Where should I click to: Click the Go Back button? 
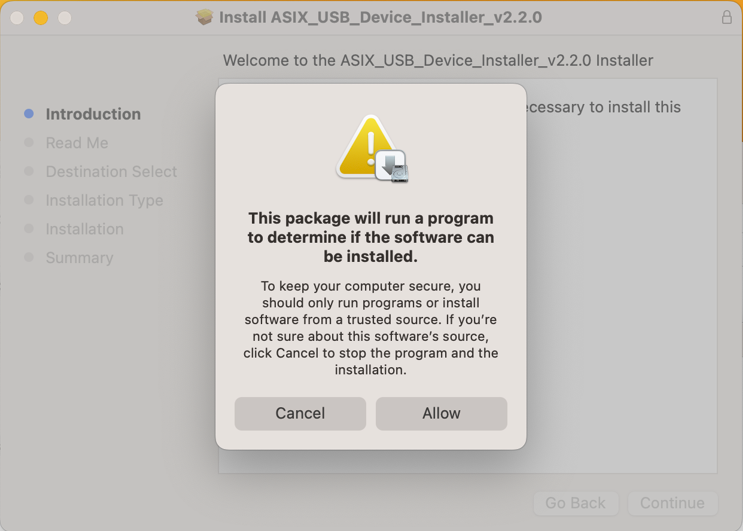[576, 503]
